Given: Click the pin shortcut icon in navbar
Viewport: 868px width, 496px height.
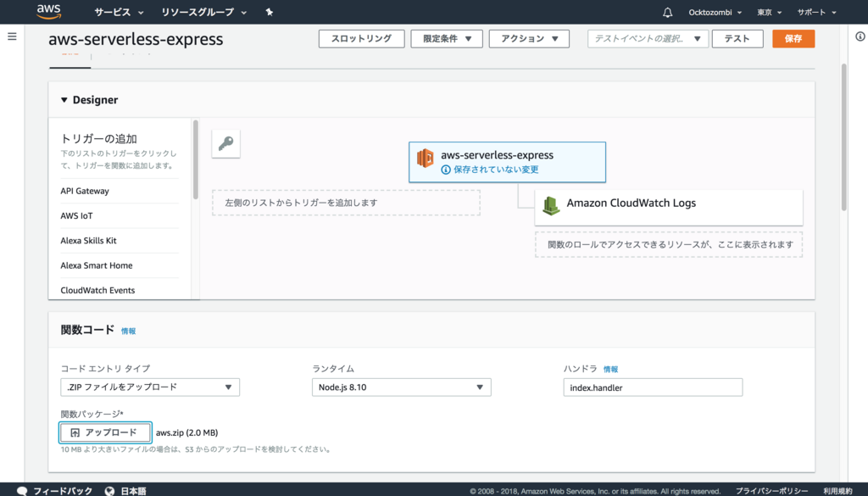Looking at the screenshot, I should [x=269, y=12].
